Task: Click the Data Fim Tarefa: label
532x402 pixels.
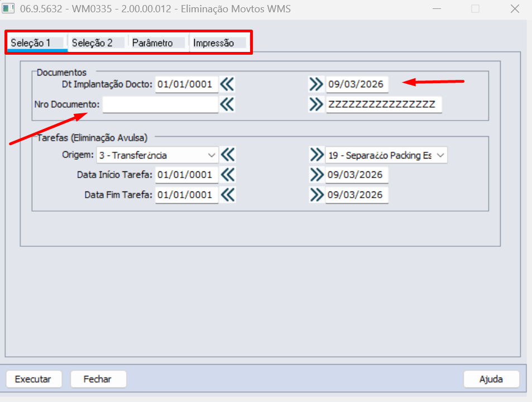Action: 118,195
